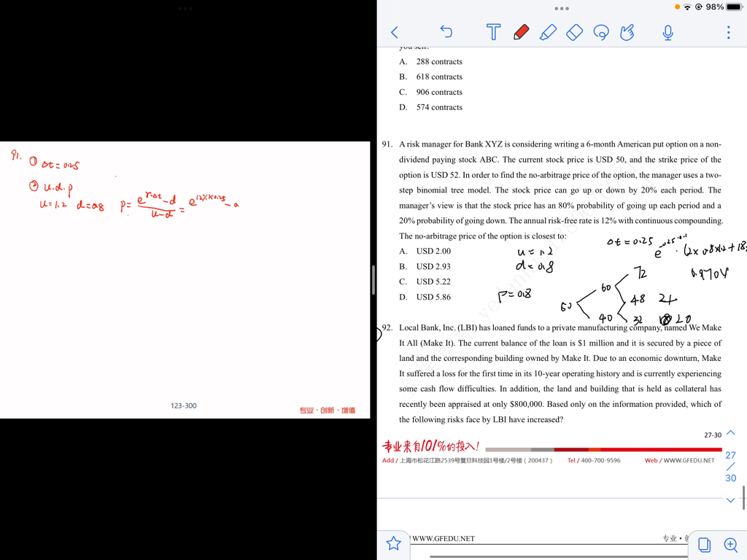This screenshot has width=747, height=560.
Task: Open the page thumbnails view
Action: coord(704,545)
